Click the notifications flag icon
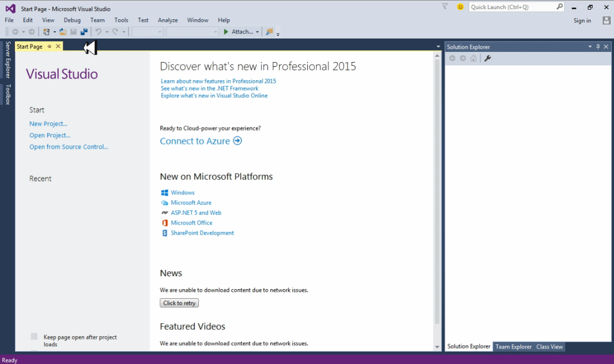 click(445, 7)
